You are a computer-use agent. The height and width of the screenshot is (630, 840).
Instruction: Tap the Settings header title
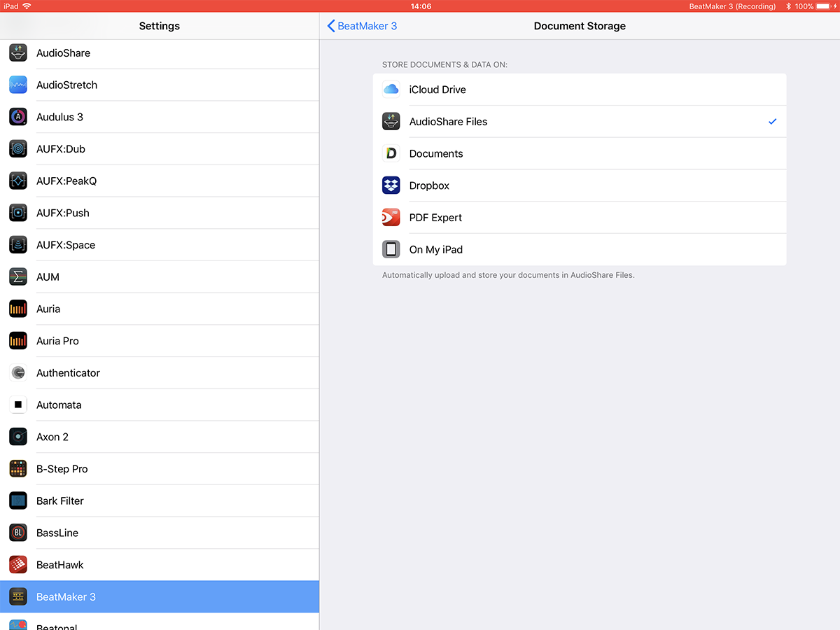[x=160, y=26]
